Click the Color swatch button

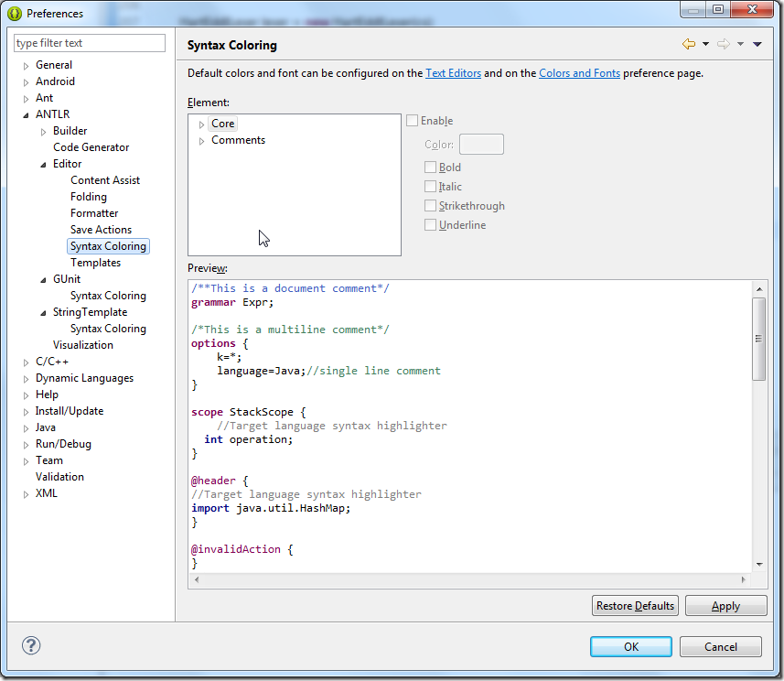(481, 145)
